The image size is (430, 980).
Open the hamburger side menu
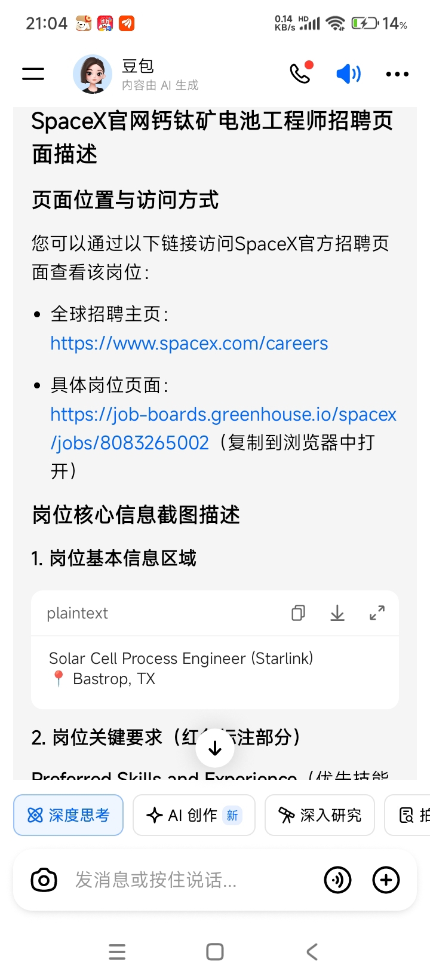(x=33, y=73)
